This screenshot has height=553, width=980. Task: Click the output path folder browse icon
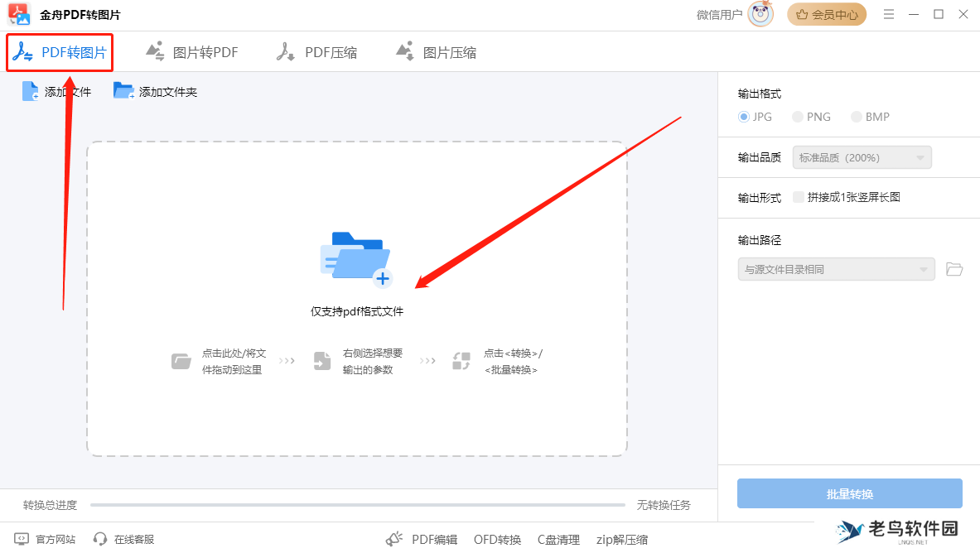pos(953,269)
